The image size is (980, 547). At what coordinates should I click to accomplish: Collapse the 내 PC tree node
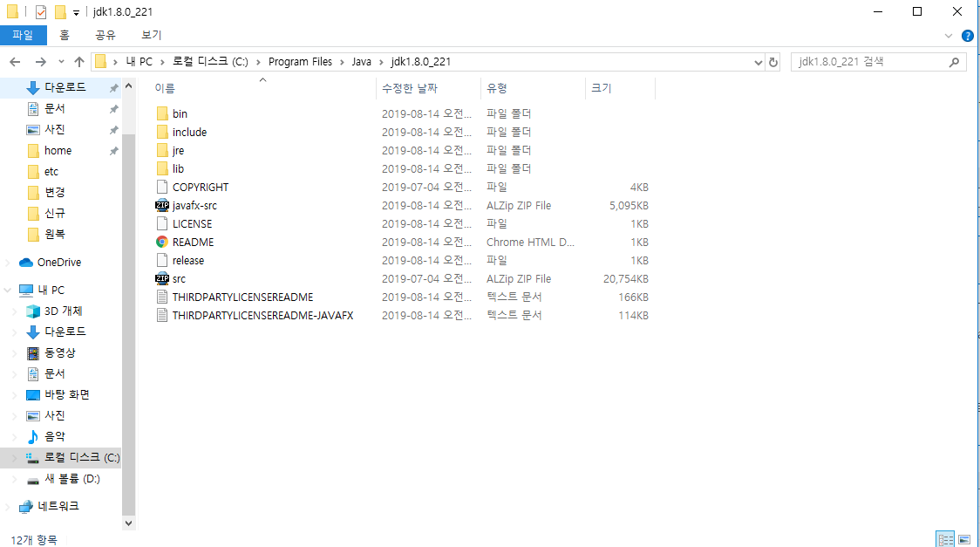coord(8,290)
